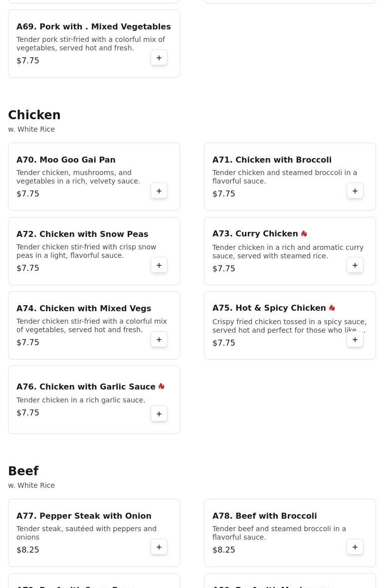Click the A72 Chicken with Snow Peas description
This screenshot has width=384, height=588.
pyautogui.click(x=86, y=251)
